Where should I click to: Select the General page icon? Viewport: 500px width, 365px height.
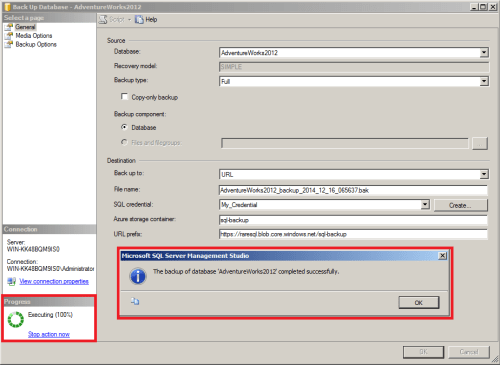(x=9, y=27)
